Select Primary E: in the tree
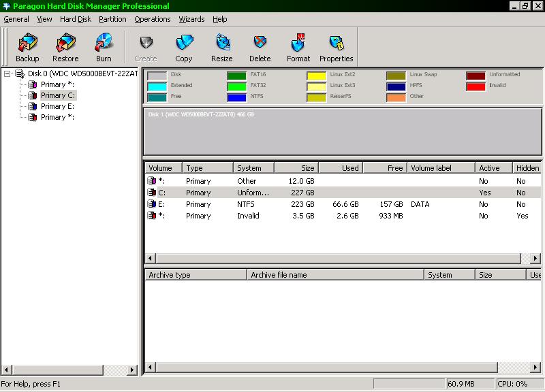The image size is (545, 392). [57, 106]
